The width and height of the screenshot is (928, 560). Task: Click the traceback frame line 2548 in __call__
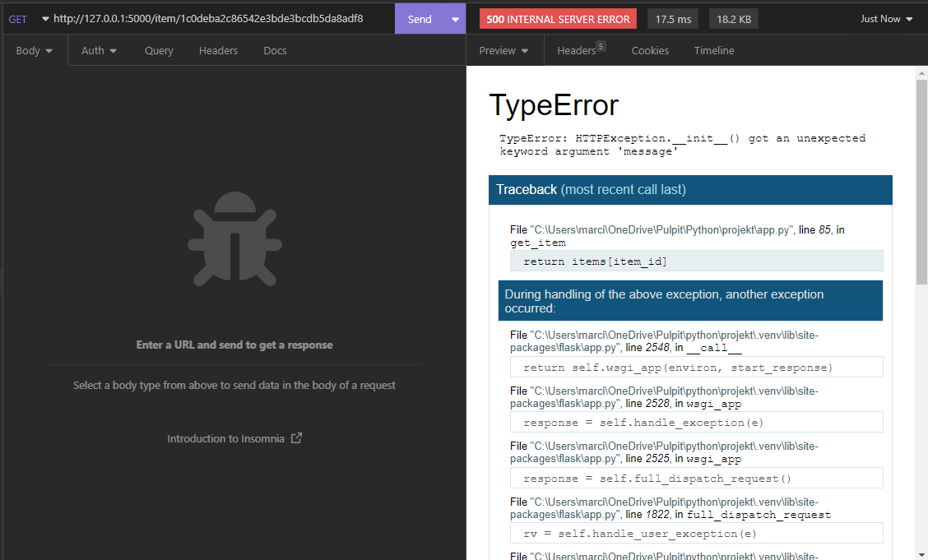click(664, 341)
